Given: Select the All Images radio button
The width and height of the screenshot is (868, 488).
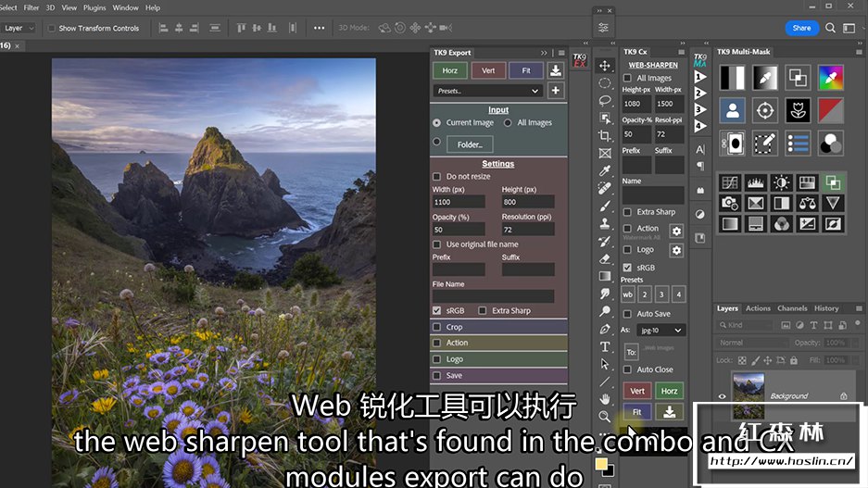Looking at the screenshot, I should point(508,122).
